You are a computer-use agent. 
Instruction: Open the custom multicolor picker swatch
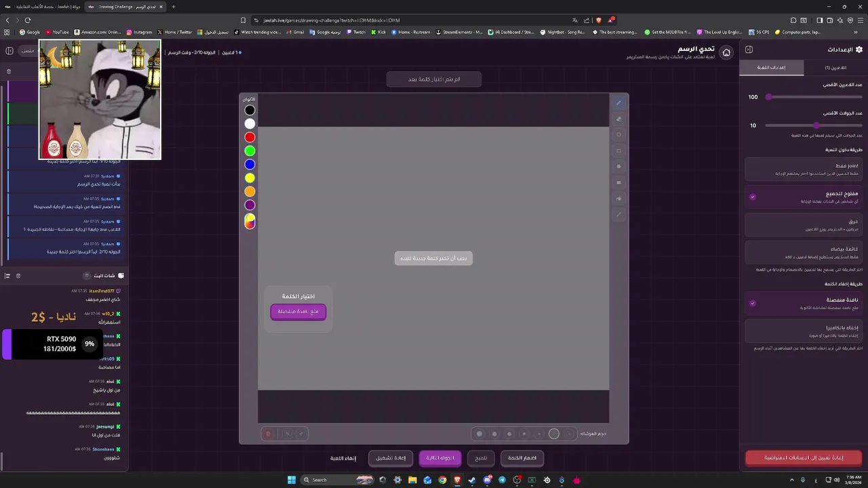(x=250, y=222)
